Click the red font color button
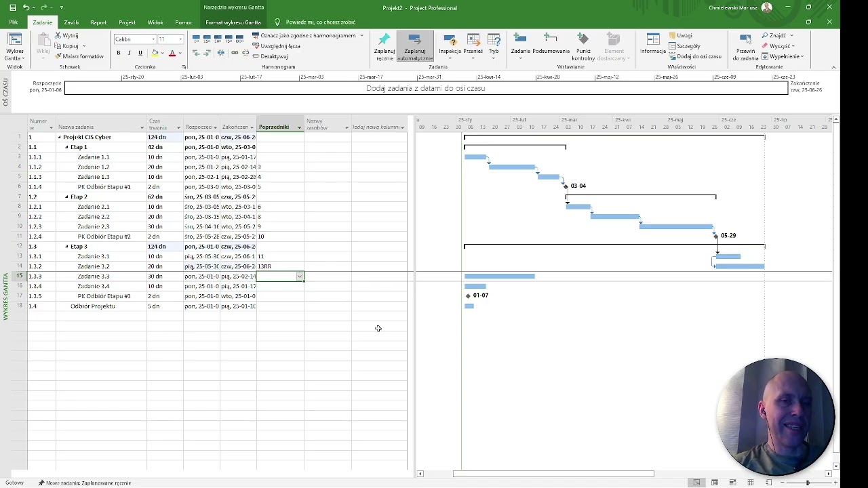The width and height of the screenshot is (868, 488). click(x=172, y=53)
